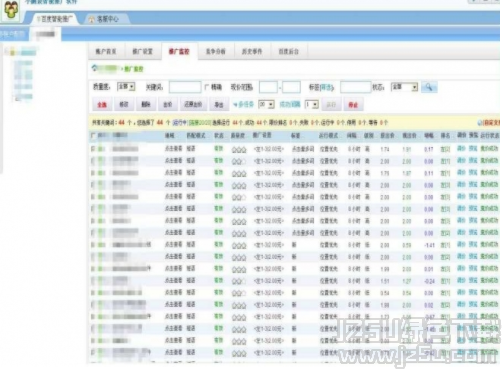Click the 修改 button
This screenshot has height=369, width=502.
124,105
